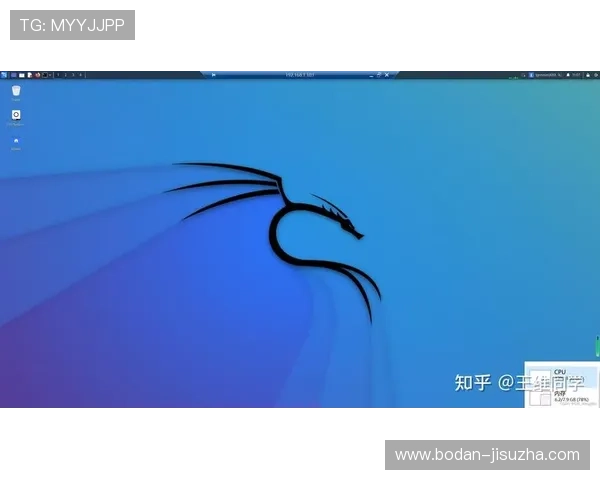The image size is (600, 480).
Task: Click the window button in right panel
Action: coord(546,75)
